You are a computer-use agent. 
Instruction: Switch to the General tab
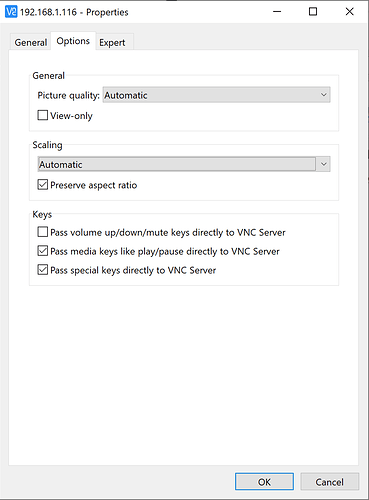[31, 42]
